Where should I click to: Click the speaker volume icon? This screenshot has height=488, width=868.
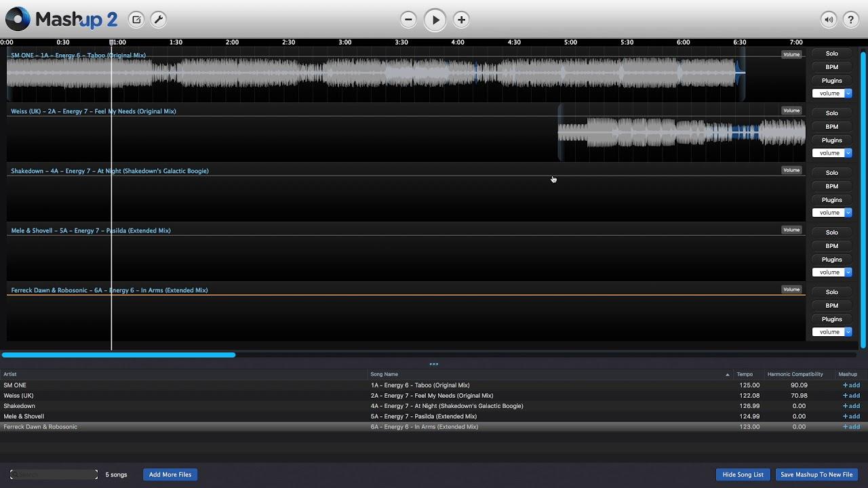tap(829, 20)
